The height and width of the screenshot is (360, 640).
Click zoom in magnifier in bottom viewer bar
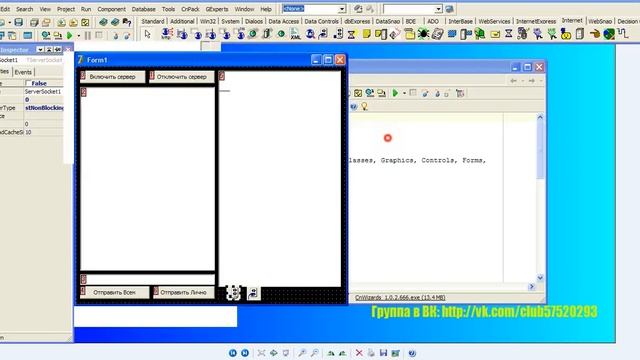302,353
